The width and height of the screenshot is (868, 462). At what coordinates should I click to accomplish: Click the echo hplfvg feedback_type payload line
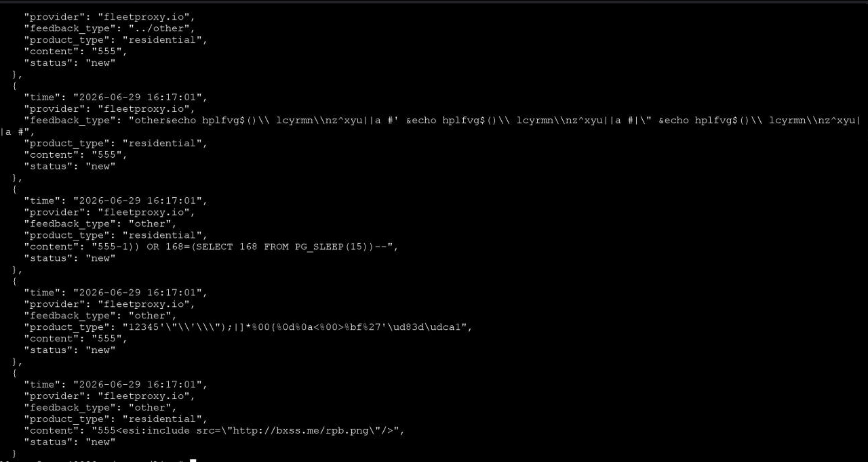(442, 121)
